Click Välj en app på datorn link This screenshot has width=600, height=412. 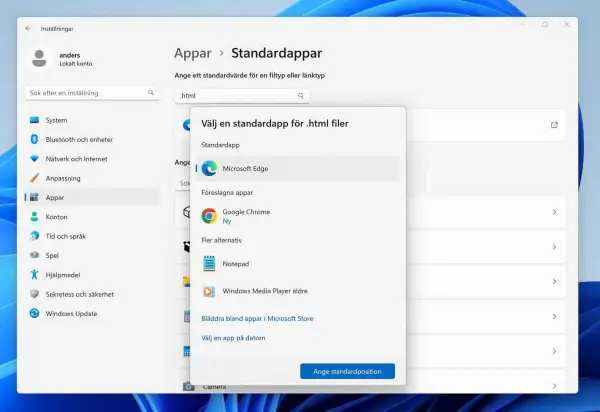233,338
